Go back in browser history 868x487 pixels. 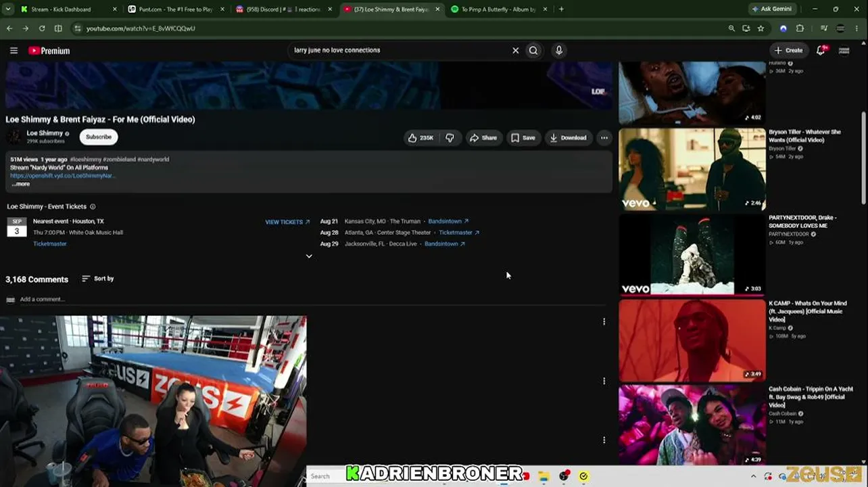9,28
